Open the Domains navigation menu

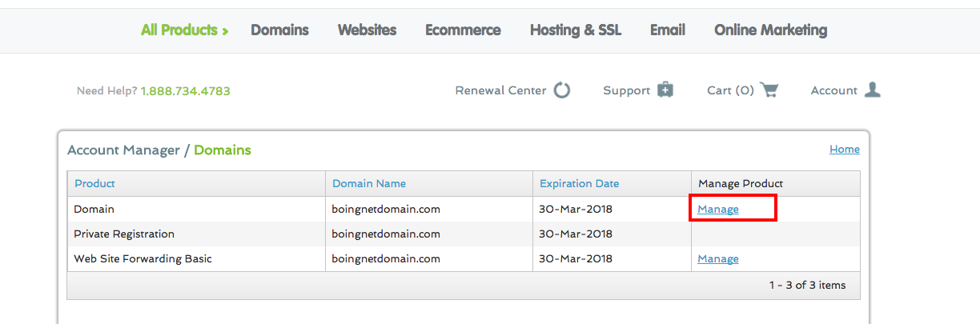[279, 30]
